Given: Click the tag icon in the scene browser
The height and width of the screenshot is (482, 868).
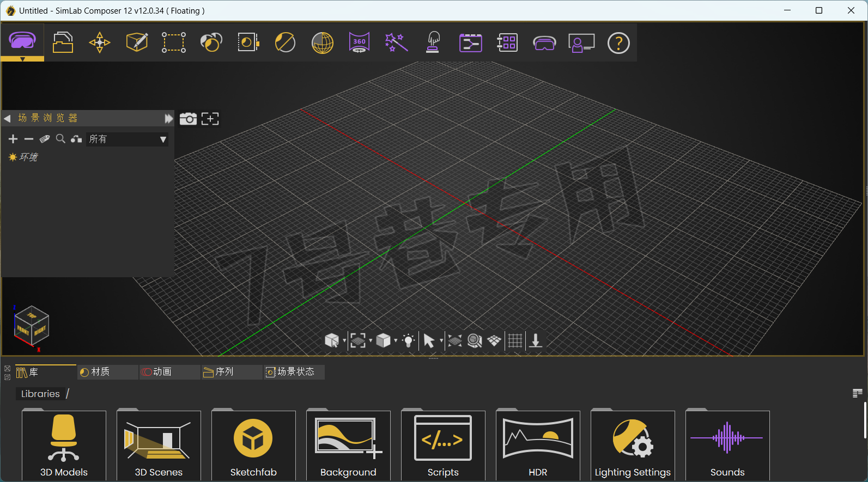Looking at the screenshot, I should 45,139.
